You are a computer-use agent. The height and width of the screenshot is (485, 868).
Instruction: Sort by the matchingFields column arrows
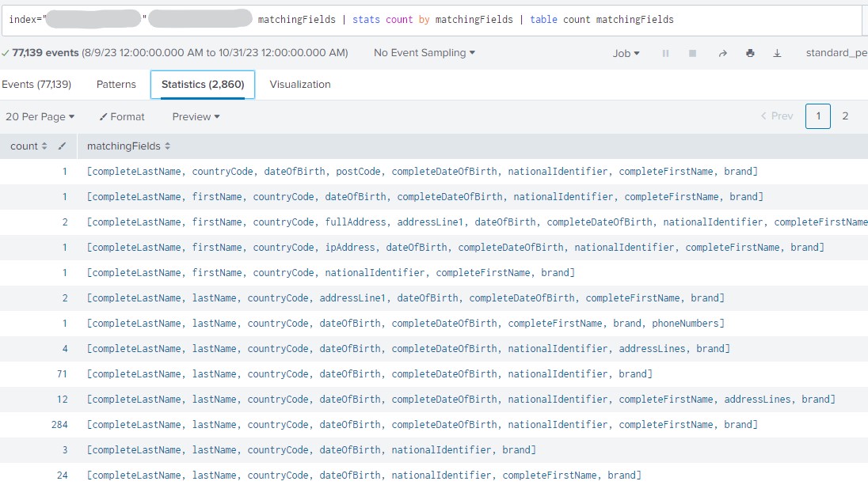(x=168, y=146)
